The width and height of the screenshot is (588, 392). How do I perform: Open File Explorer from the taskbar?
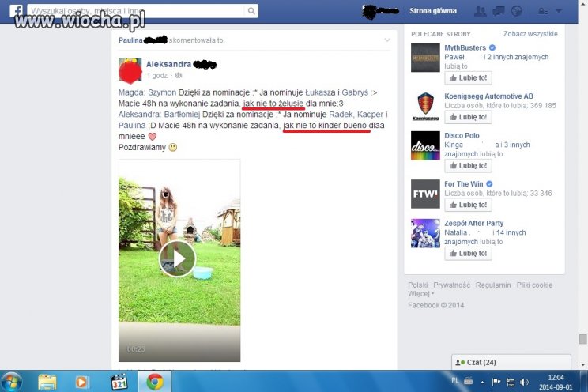47,382
